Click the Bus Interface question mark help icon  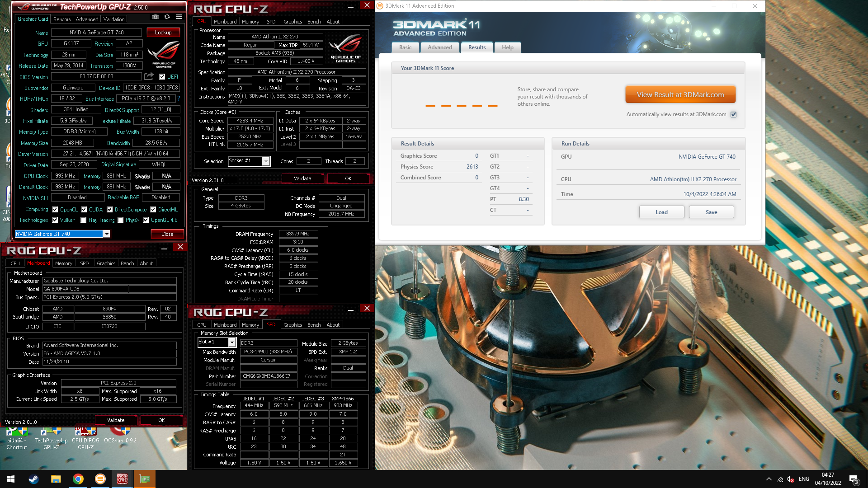click(179, 99)
